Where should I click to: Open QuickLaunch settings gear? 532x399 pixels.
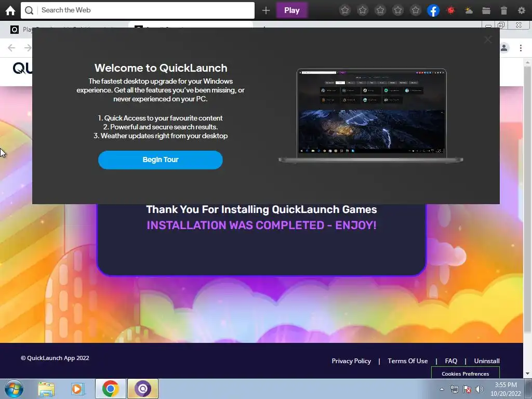coord(522,10)
